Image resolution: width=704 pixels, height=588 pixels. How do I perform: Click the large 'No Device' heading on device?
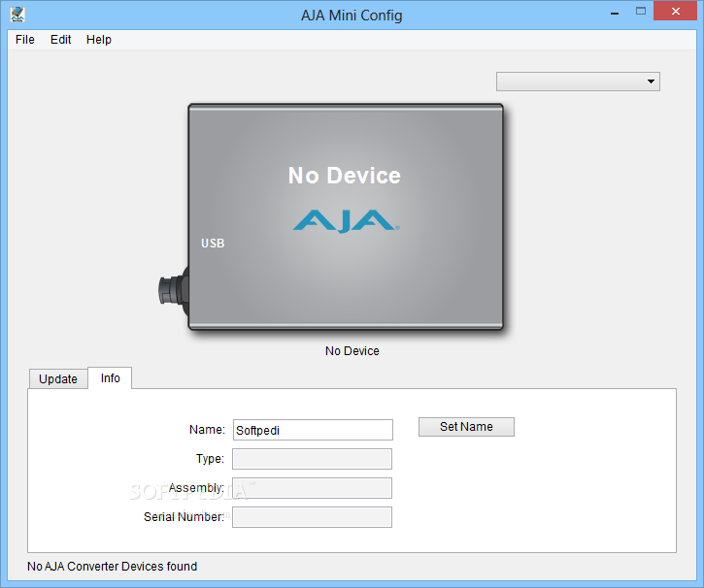(345, 176)
